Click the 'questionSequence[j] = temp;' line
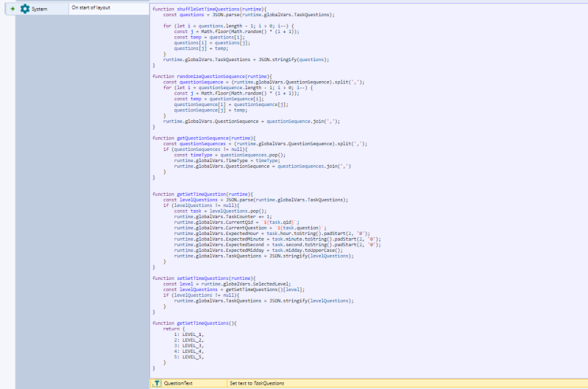Viewport: 588px width, 389px height. point(210,110)
